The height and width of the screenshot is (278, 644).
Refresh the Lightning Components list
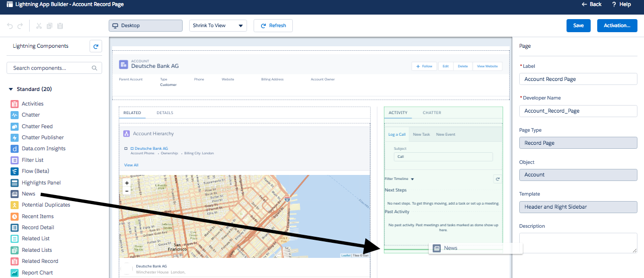96,46
